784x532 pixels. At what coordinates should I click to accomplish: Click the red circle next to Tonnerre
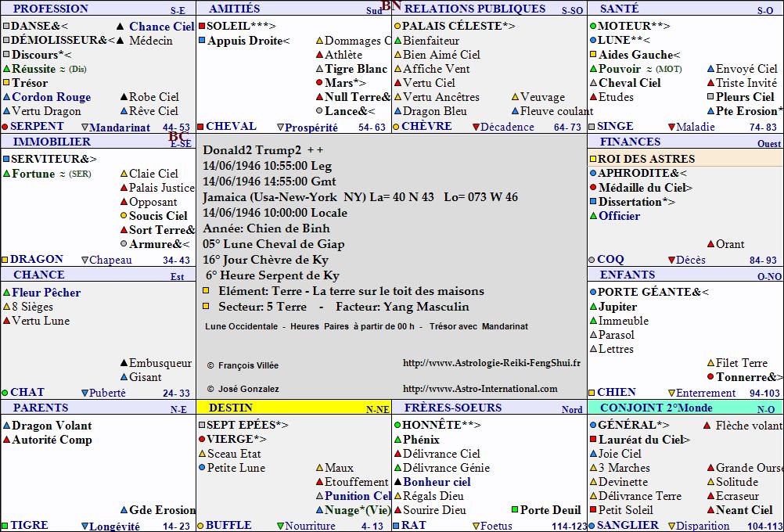(710, 376)
